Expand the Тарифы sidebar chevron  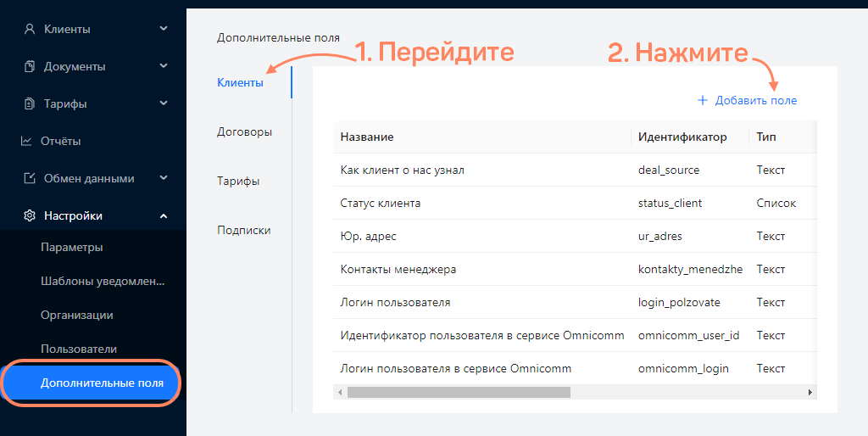point(164,103)
